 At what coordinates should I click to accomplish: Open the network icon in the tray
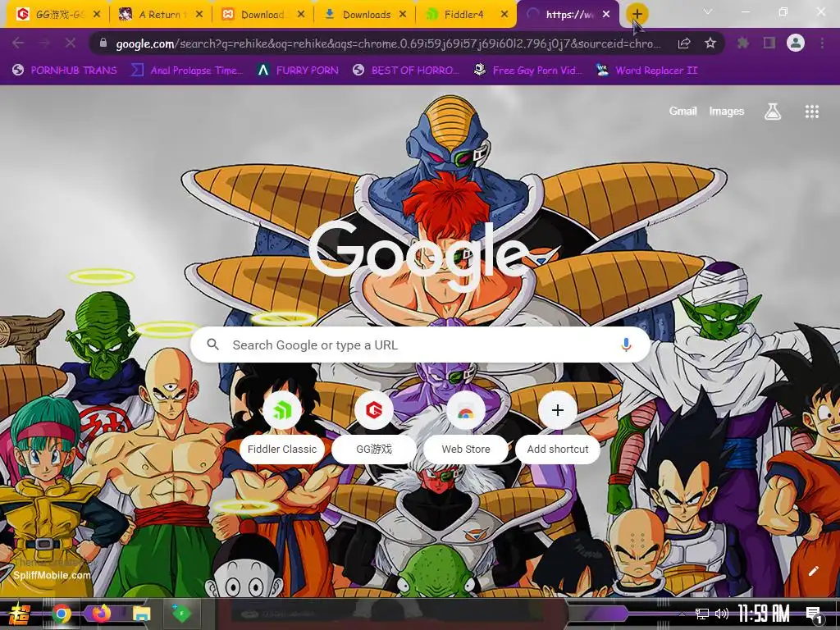point(701,614)
